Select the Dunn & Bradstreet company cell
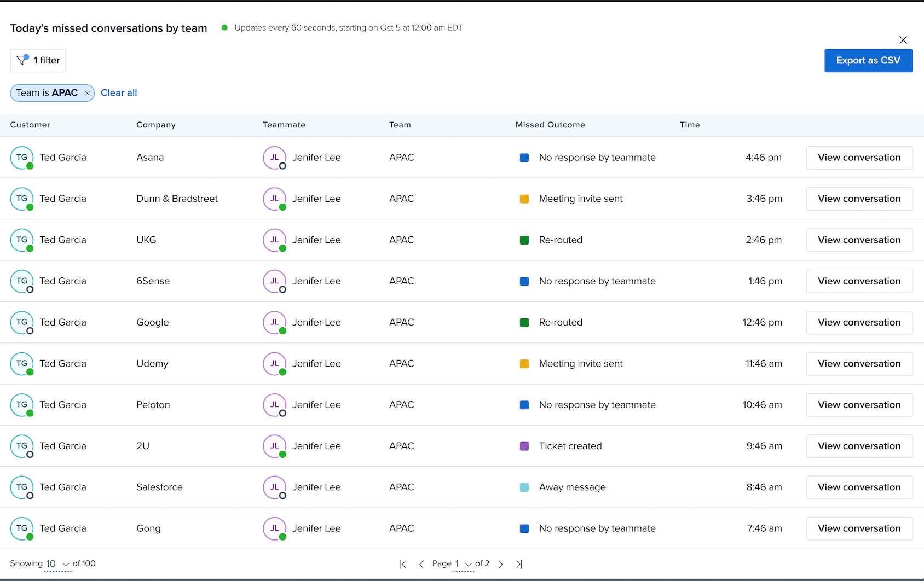 [177, 199]
